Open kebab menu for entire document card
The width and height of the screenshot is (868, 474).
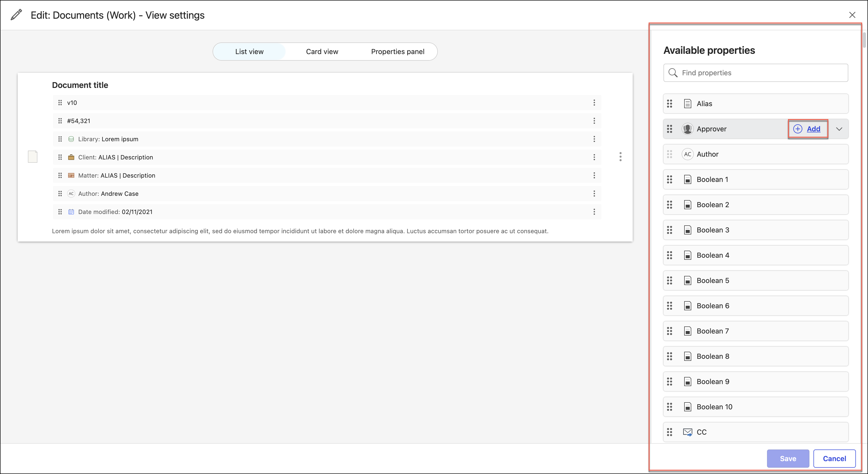[620, 157]
